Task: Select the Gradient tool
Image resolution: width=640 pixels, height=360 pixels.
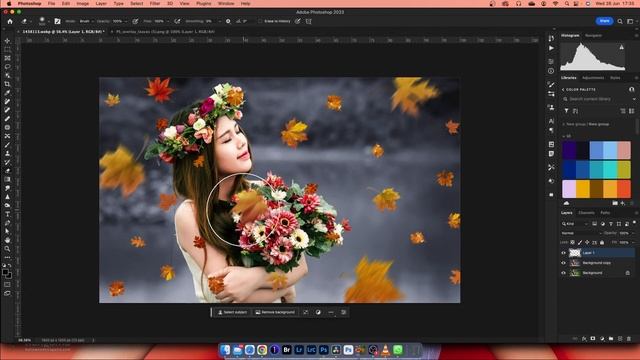Action: pyautogui.click(x=7, y=179)
